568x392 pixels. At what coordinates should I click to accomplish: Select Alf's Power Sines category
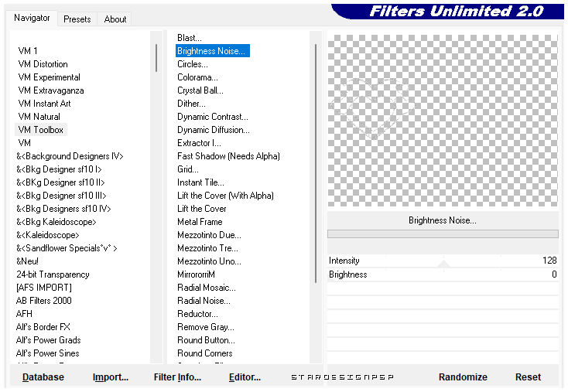coord(47,353)
